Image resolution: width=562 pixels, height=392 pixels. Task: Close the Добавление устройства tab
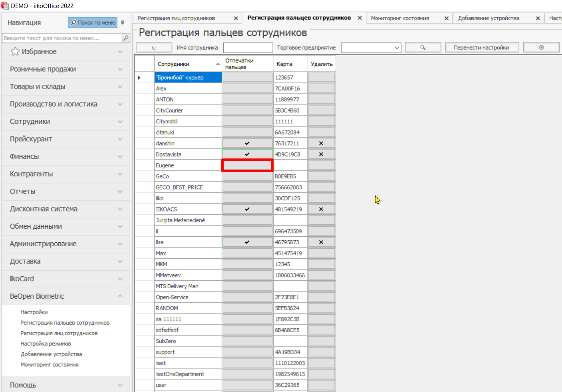538,18
